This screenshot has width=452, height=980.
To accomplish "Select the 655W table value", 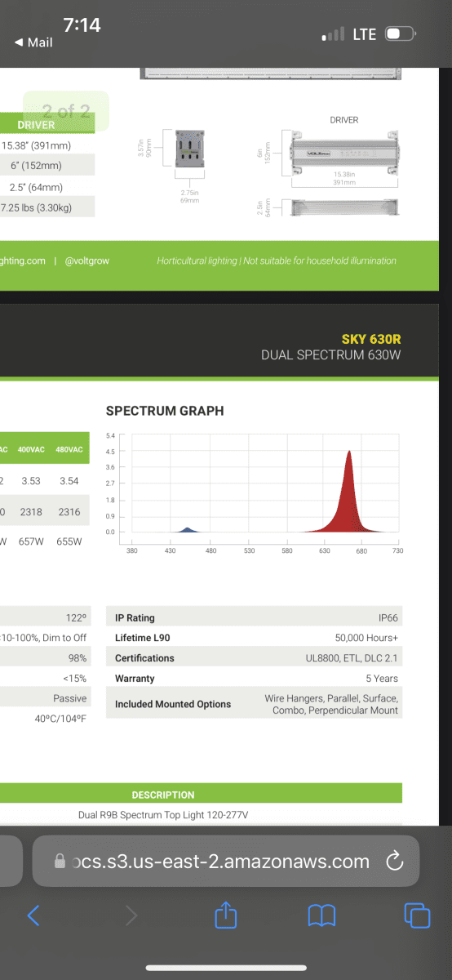I will click(69, 541).
